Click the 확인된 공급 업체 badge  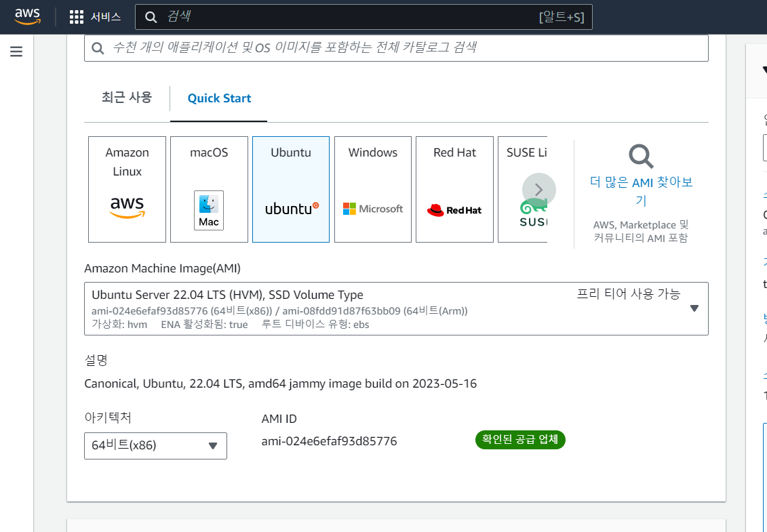(520, 440)
